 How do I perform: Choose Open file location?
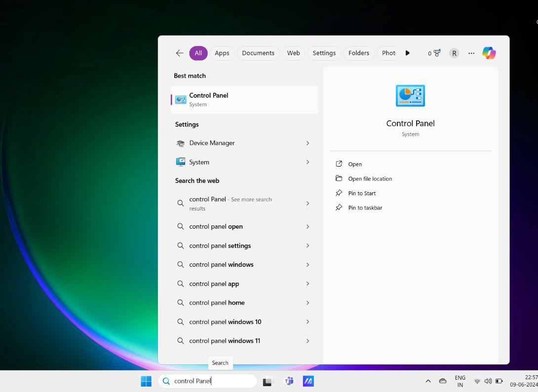click(x=370, y=178)
